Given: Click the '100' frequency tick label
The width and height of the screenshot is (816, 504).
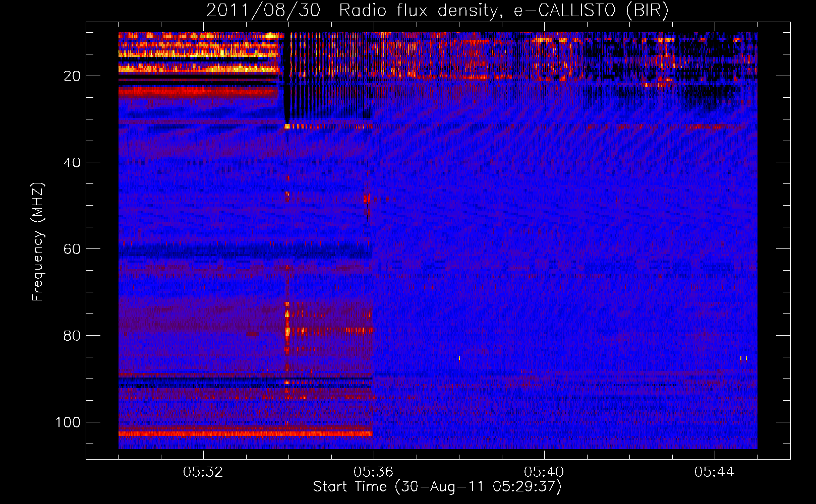Looking at the screenshot, I should tap(68, 422).
